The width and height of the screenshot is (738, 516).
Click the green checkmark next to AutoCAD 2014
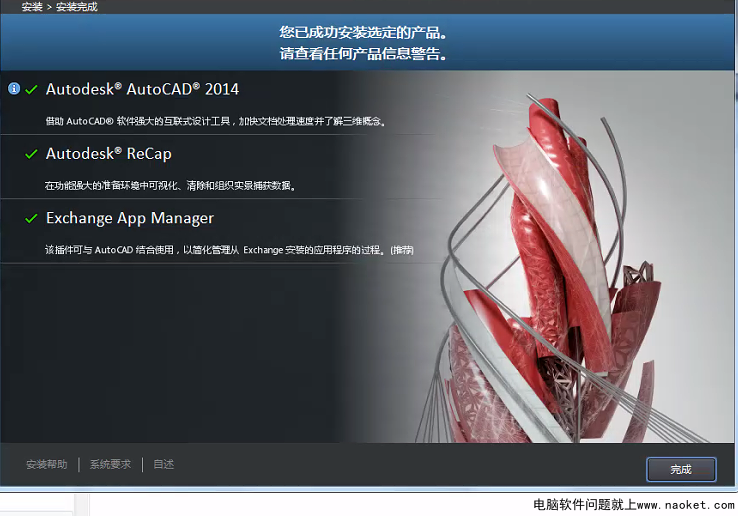(x=31, y=89)
